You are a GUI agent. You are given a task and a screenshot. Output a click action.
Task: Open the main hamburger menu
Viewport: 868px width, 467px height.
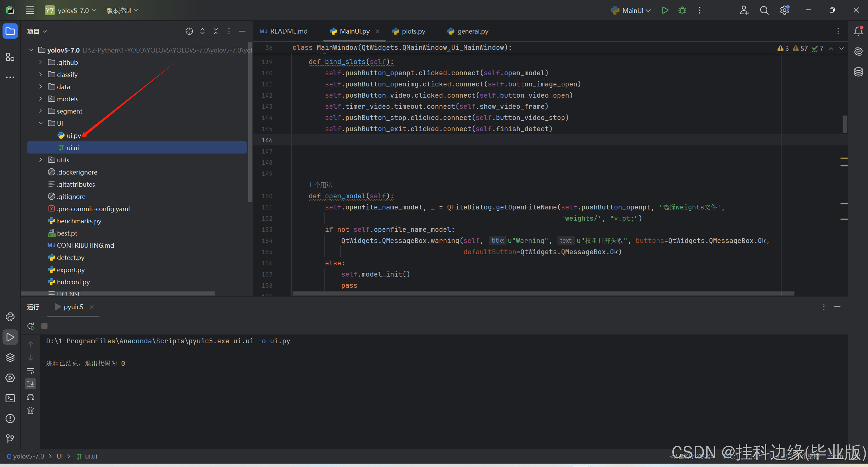[30, 10]
